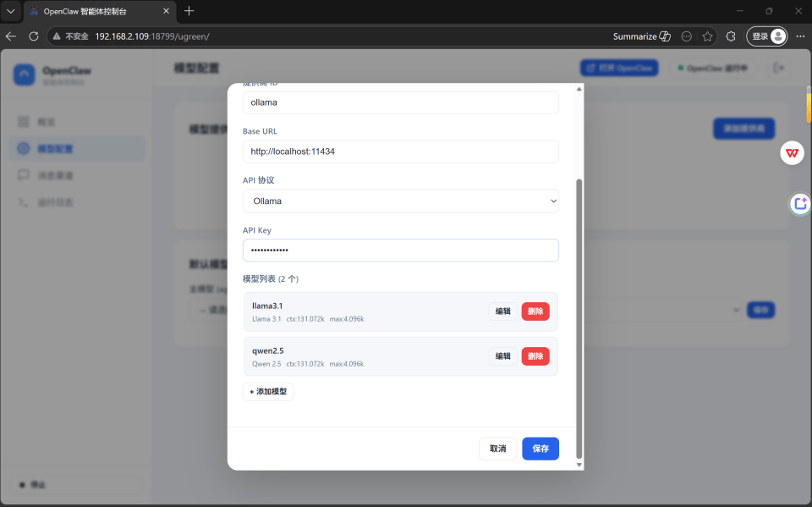This screenshot has height=507, width=812.
Task: Click the dialog scrollbar up arrow
Action: [x=579, y=89]
